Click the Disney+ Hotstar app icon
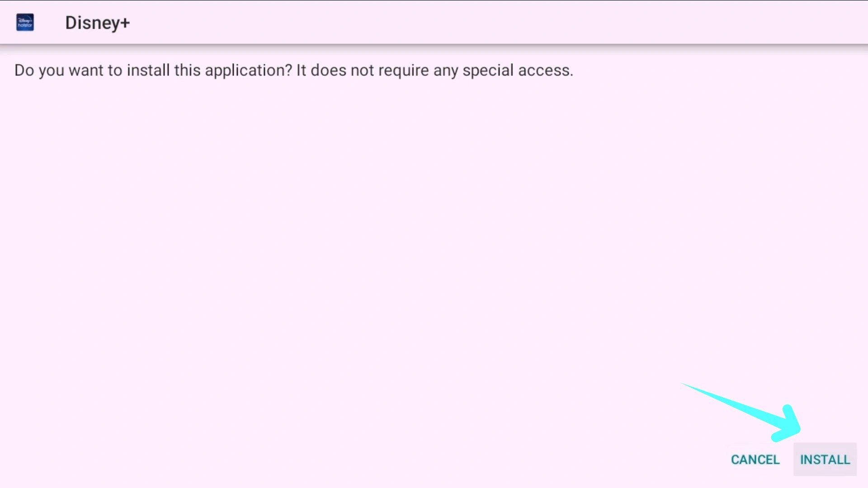The image size is (868, 488). tap(25, 23)
